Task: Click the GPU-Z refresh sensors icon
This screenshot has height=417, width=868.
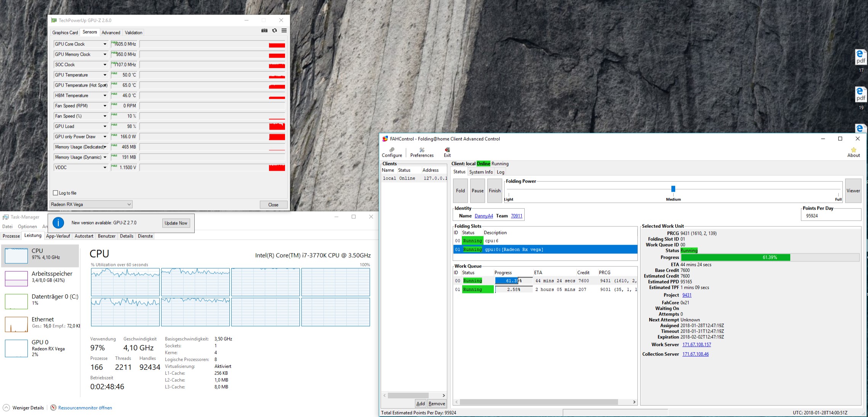Action: pyautogui.click(x=274, y=30)
